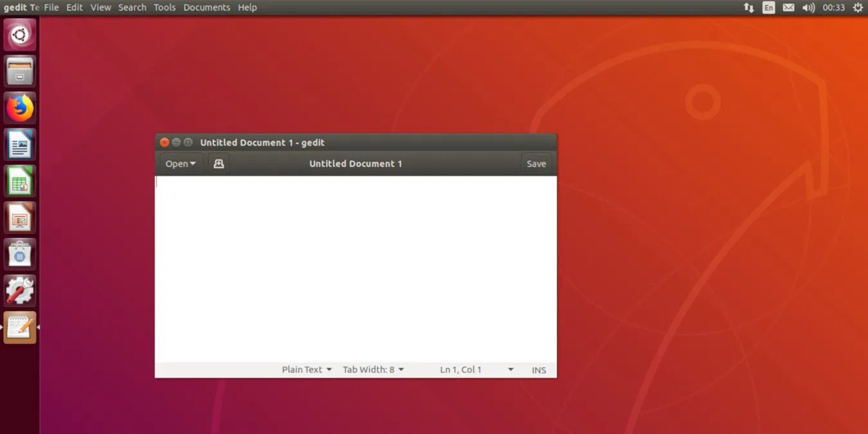Save the untitled document with the Save button

point(536,163)
